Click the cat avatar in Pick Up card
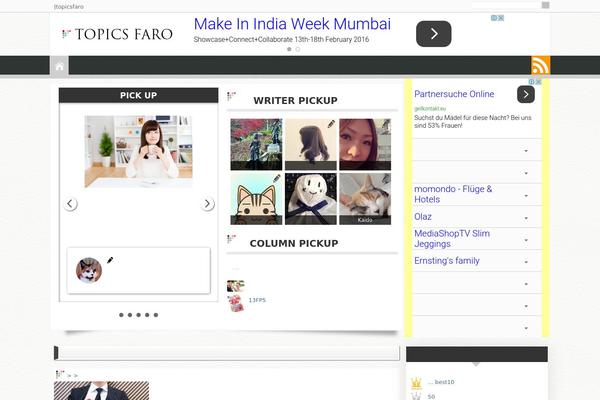 click(89, 270)
